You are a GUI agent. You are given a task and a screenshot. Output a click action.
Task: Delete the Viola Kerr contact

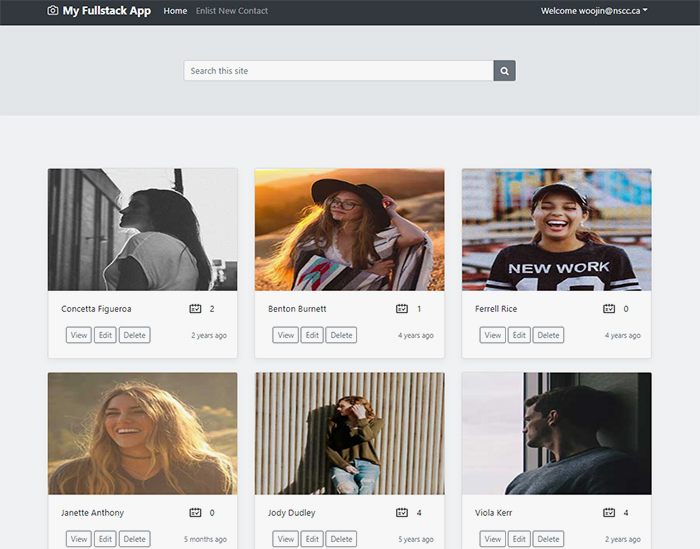tap(548, 539)
